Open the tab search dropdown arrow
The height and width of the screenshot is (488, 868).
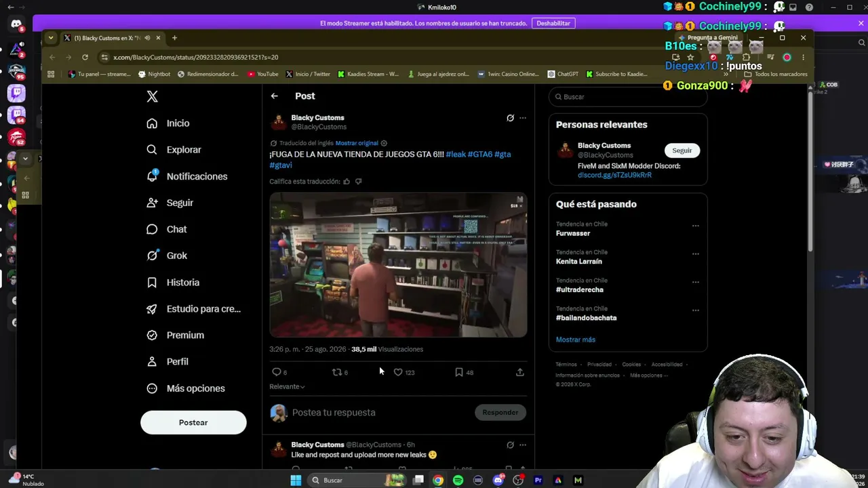pos(51,38)
